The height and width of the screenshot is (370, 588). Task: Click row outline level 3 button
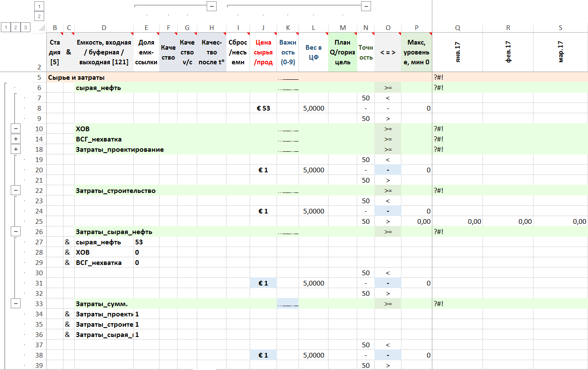pos(26,27)
